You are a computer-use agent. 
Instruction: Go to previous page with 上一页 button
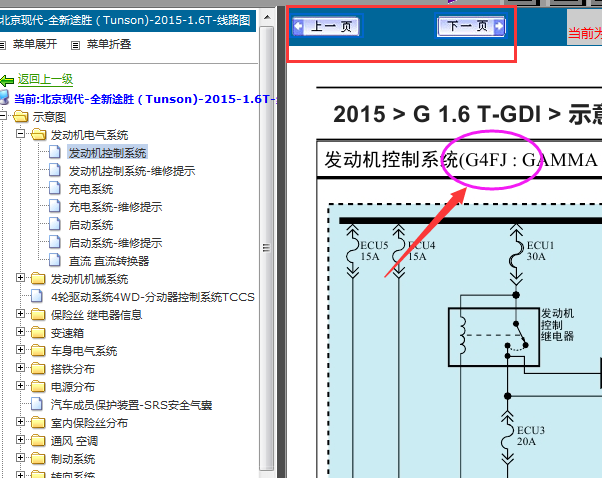click(326, 26)
